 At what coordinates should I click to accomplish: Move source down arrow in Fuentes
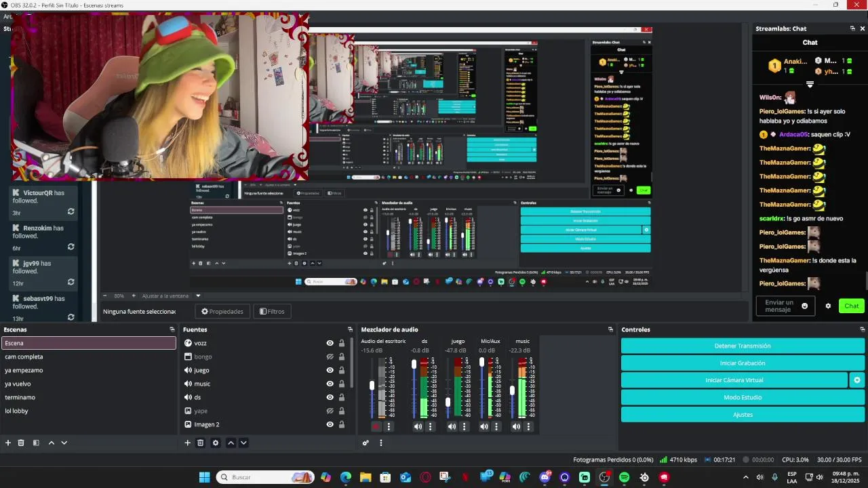pyautogui.click(x=243, y=443)
